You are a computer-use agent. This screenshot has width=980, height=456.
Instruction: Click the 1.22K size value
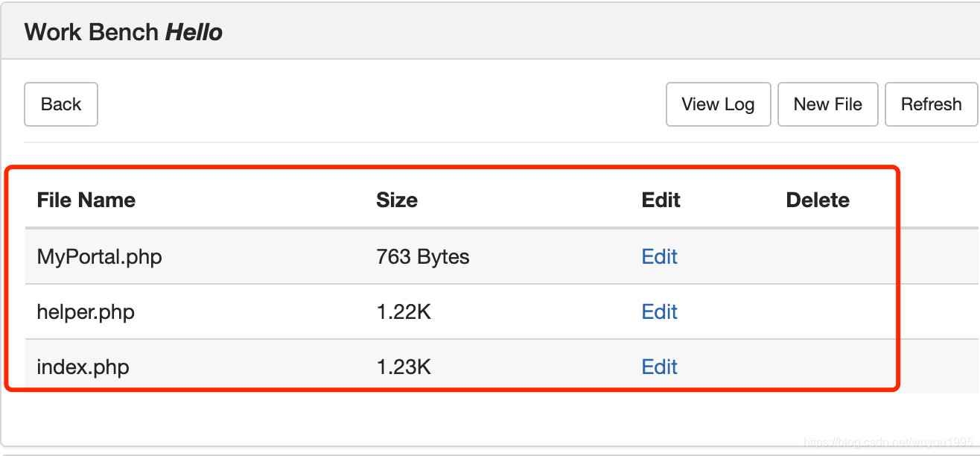404,311
